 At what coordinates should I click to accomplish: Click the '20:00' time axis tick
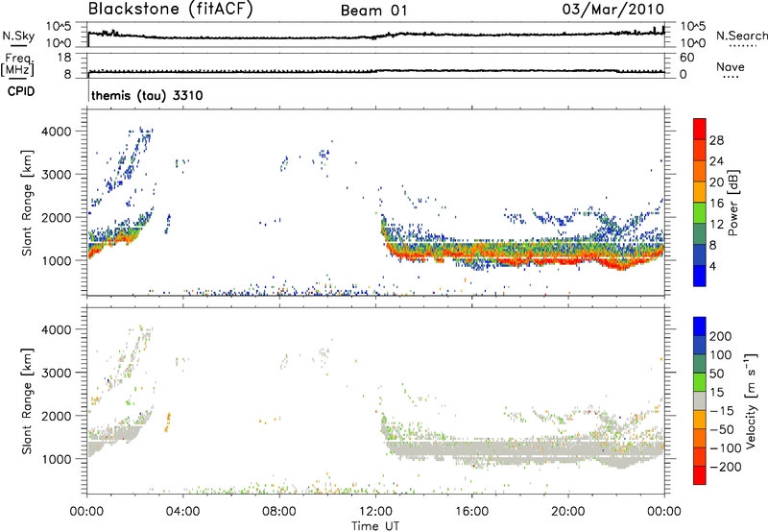568,512
